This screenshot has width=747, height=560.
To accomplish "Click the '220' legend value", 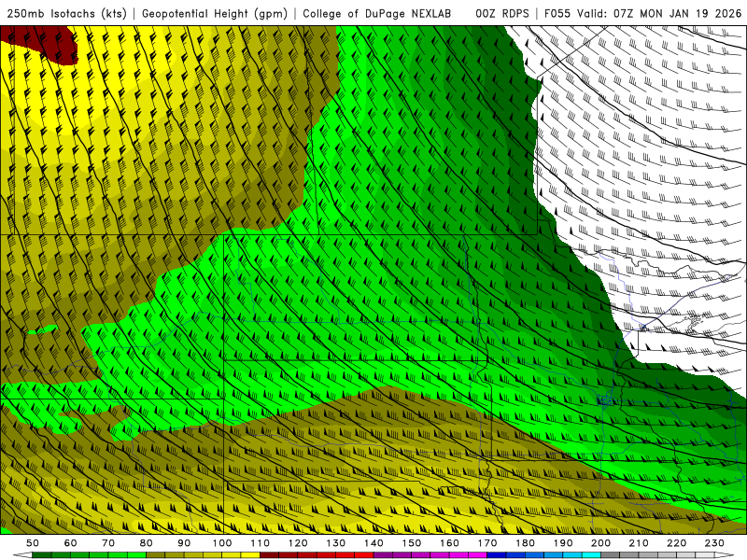I will [x=677, y=543].
